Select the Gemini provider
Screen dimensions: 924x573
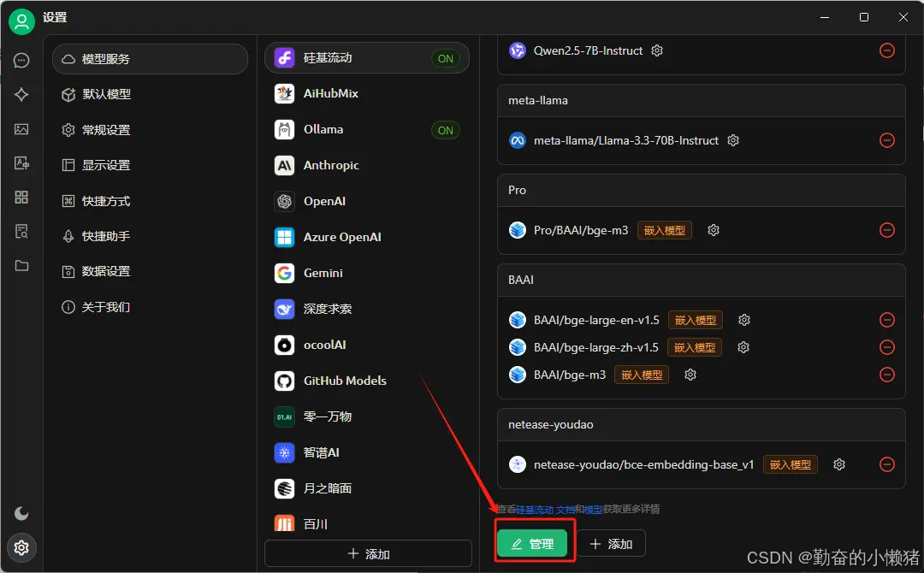tap(367, 274)
